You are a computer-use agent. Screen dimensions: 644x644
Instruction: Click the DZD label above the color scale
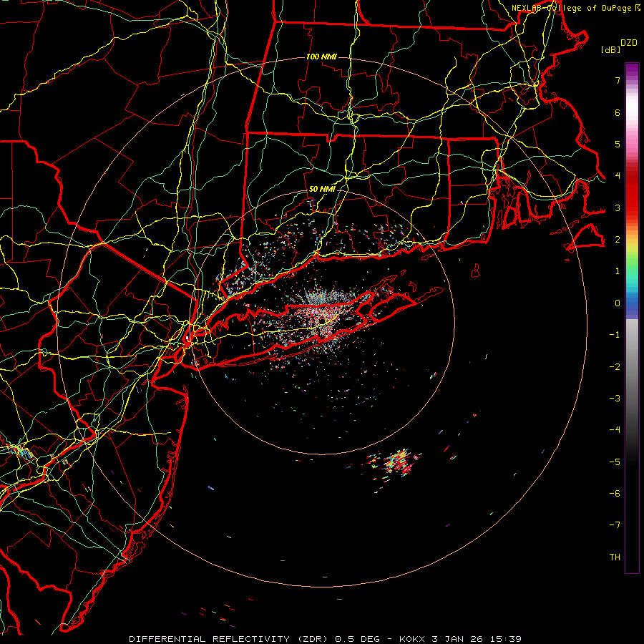click(629, 43)
